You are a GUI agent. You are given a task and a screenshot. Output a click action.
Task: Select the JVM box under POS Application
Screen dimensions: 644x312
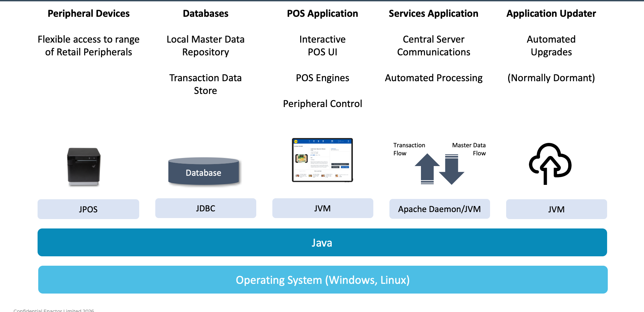[x=322, y=208]
